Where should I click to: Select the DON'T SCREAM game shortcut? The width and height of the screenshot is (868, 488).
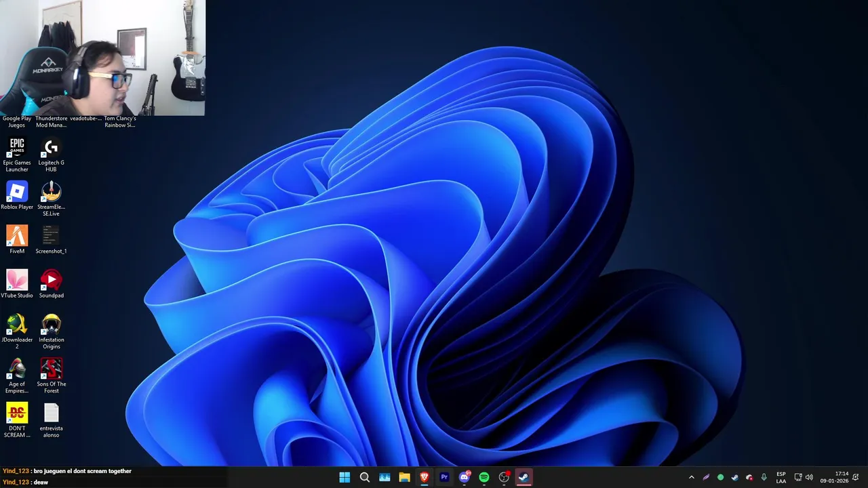(x=17, y=420)
